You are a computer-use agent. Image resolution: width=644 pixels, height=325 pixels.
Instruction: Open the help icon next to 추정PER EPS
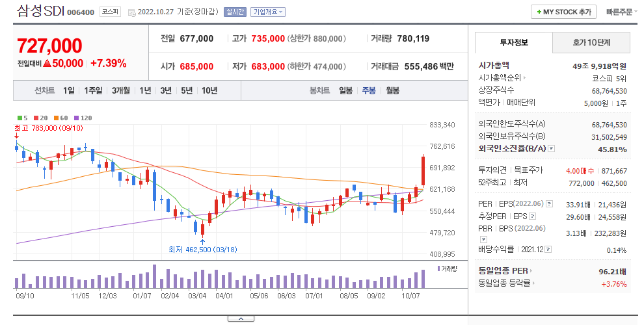click(532, 216)
